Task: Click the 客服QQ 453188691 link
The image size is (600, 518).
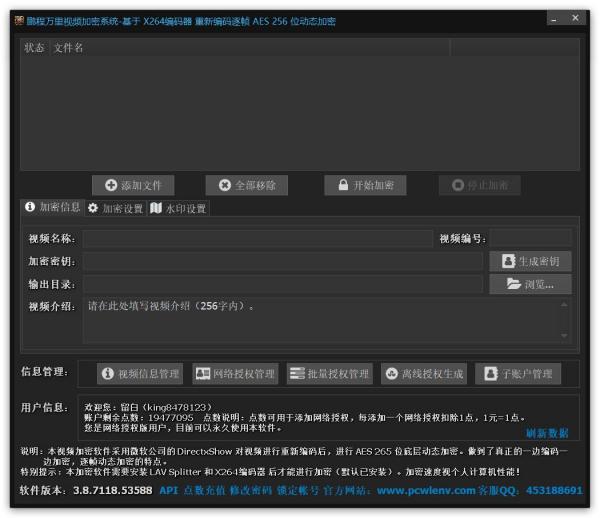Action: click(530, 490)
